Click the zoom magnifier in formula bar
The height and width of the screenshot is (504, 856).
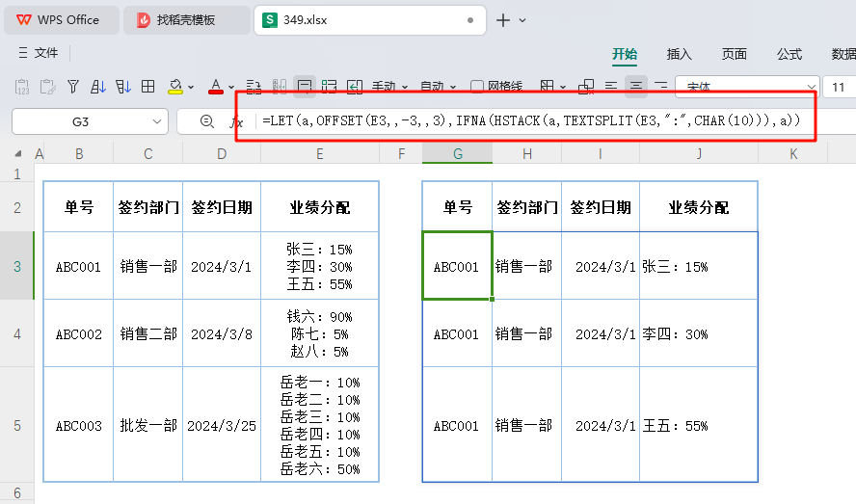coord(207,121)
